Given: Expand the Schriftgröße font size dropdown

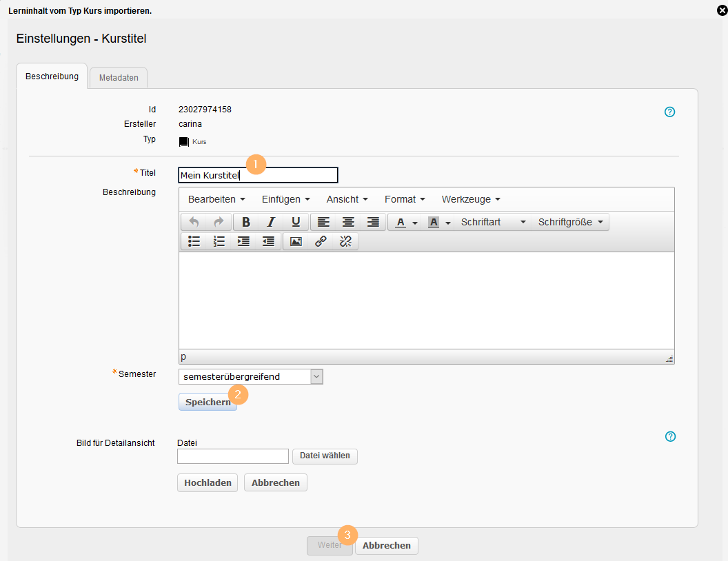Looking at the screenshot, I should click(x=571, y=222).
